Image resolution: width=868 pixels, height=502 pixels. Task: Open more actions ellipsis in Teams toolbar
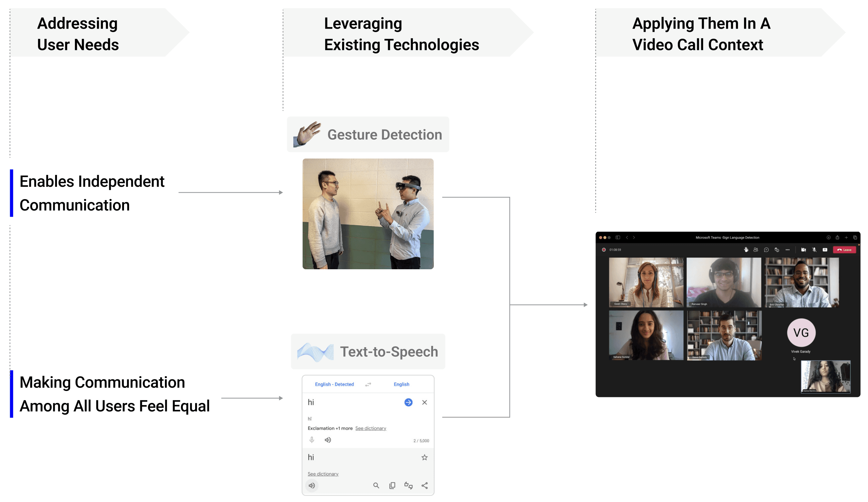click(x=787, y=250)
